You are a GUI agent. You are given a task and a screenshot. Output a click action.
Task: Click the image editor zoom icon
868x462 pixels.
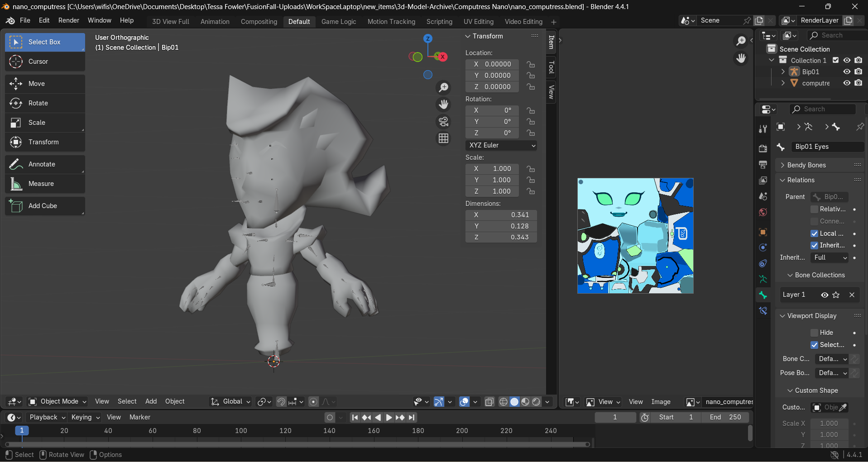741,41
